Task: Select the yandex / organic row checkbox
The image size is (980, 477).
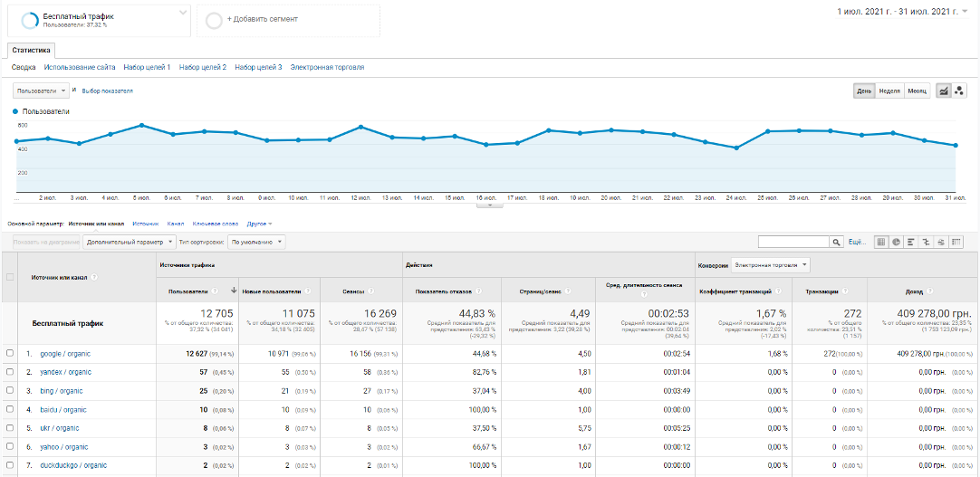Action: 9,372
